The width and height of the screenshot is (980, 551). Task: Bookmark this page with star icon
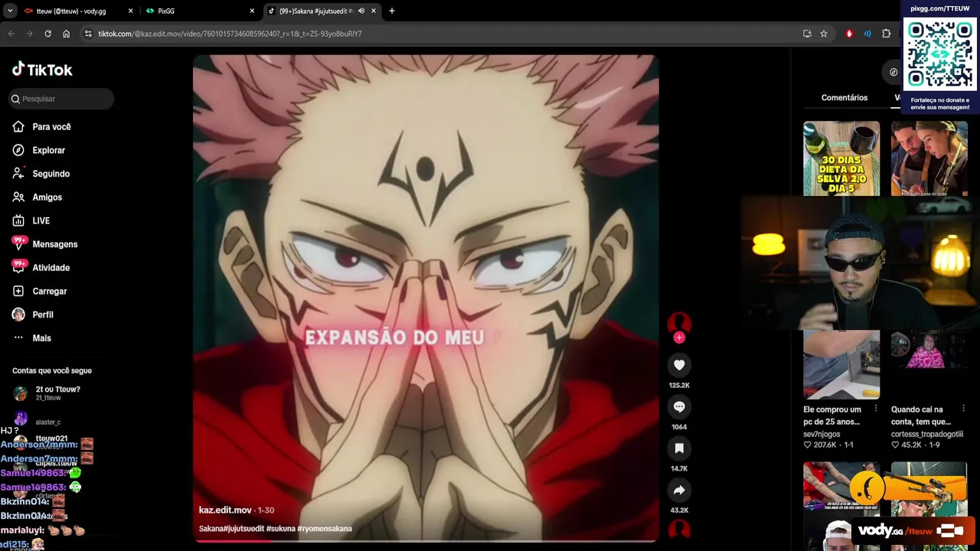click(824, 34)
